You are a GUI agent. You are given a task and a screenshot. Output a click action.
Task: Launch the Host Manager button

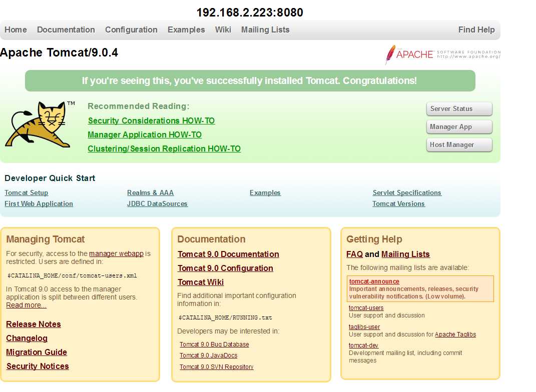pyautogui.click(x=459, y=145)
